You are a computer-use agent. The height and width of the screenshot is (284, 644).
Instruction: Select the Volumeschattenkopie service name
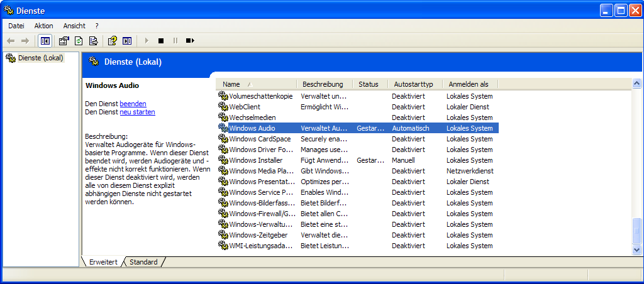pyautogui.click(x=261, y=96)
